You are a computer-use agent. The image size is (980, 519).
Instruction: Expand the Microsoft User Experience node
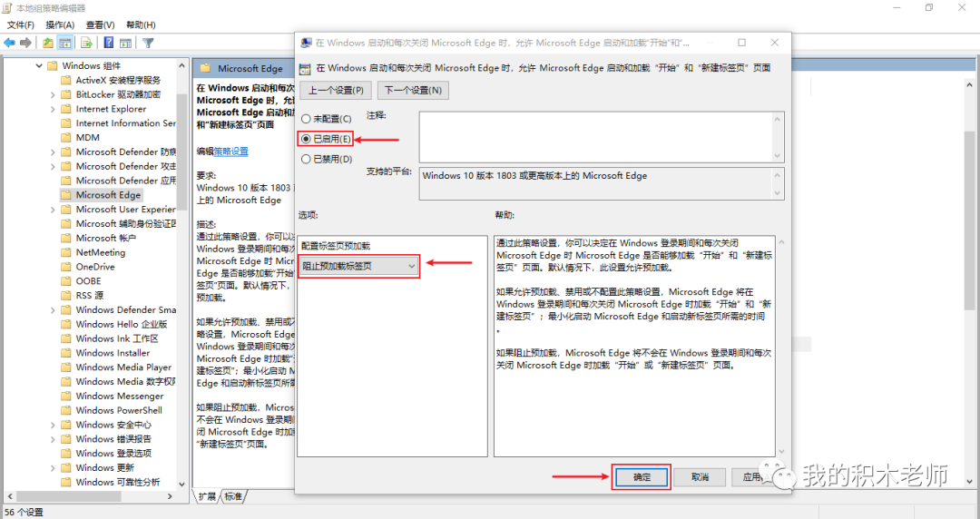click(54, 210)
